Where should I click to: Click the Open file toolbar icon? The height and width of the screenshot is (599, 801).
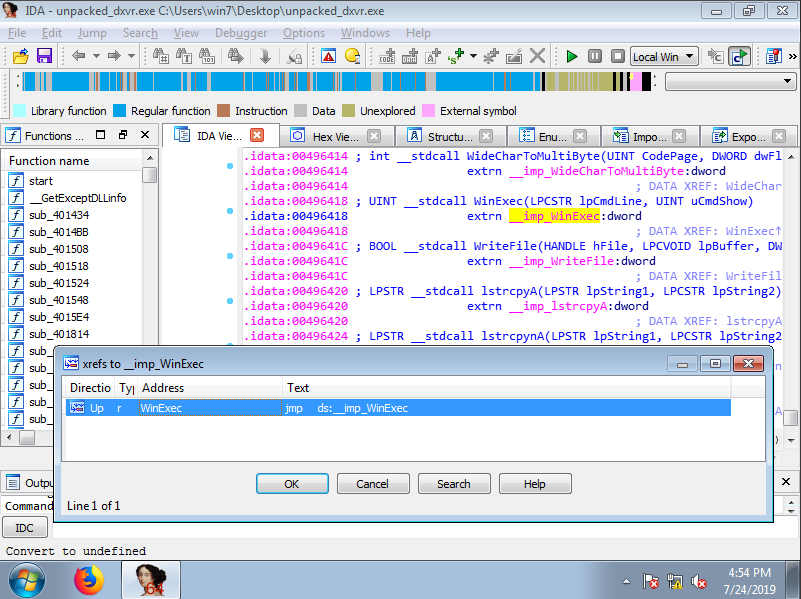pyautogui.click(x=20, y=56)
